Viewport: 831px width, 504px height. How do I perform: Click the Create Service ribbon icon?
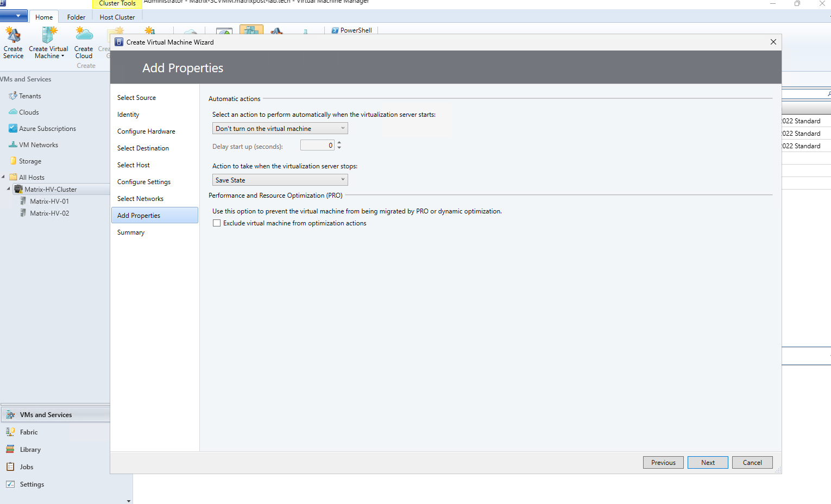(x=13, y=43)
